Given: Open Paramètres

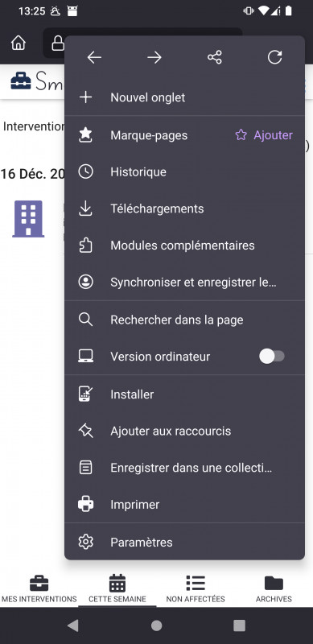Looking at the screenshot, I should pos(184,542).
